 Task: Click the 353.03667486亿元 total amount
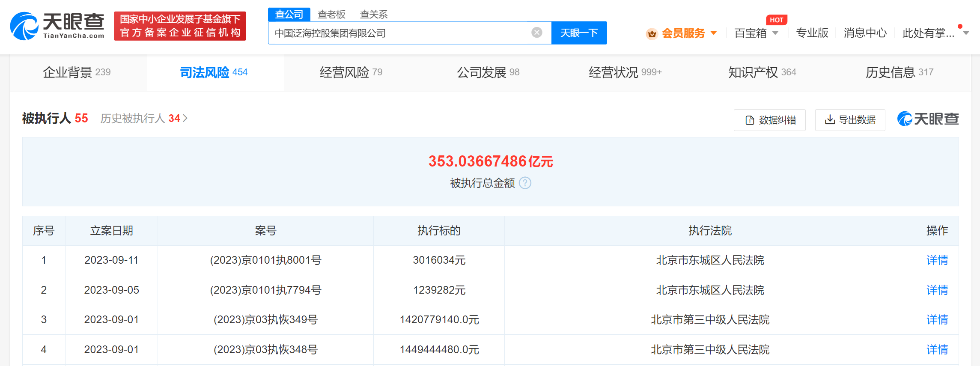(491, 161)
